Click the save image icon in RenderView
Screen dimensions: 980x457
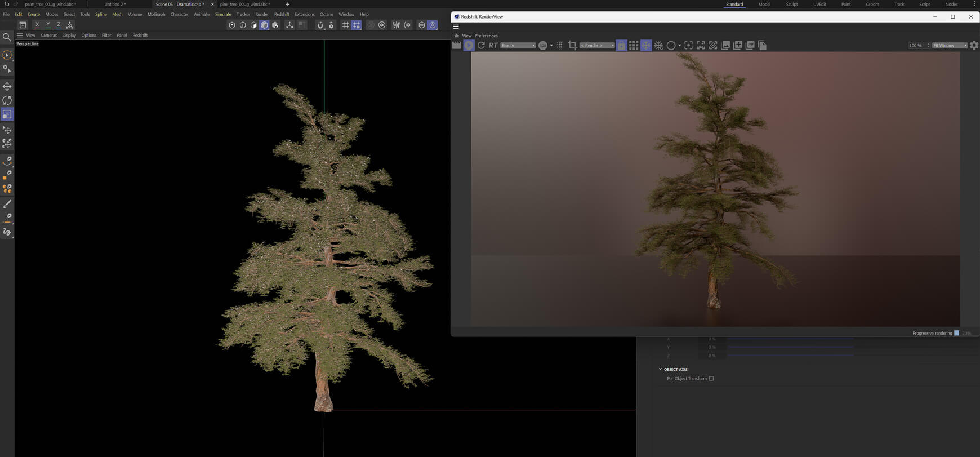pos(725,45)
